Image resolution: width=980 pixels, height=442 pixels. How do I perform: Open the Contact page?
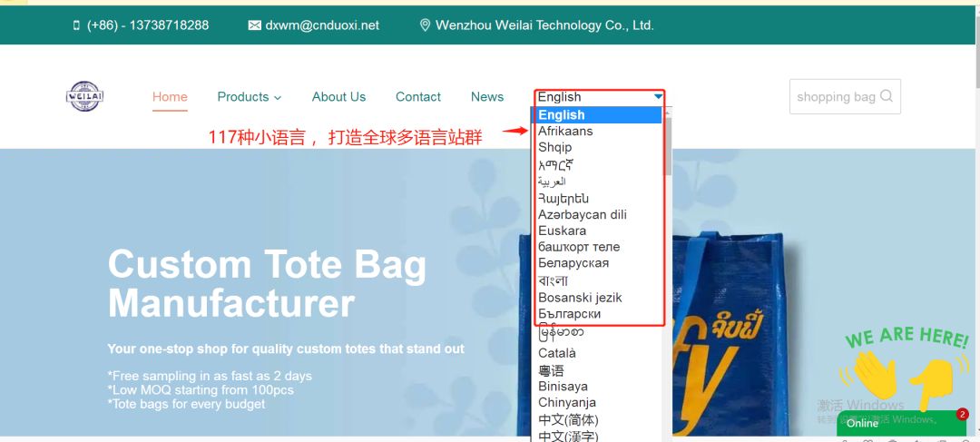[418, 97]
